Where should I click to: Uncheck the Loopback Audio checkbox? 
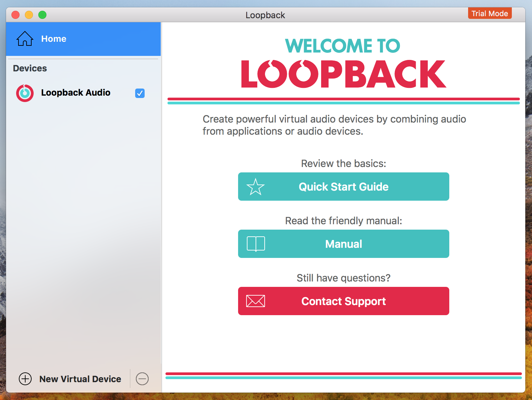coord(140,93)
